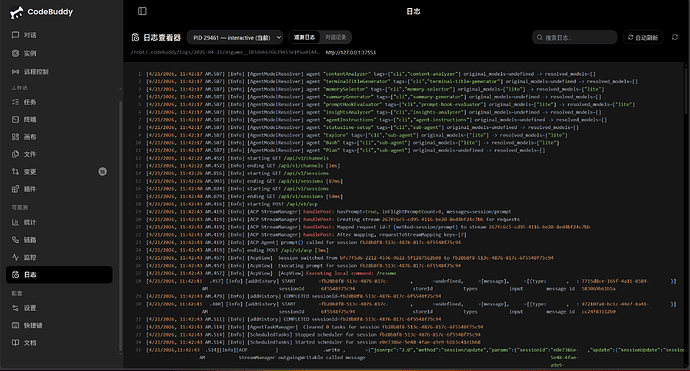This screenshot has width=690, height=371.
Task: Click the log viewer vertical scrollbar
Action: 686,88
